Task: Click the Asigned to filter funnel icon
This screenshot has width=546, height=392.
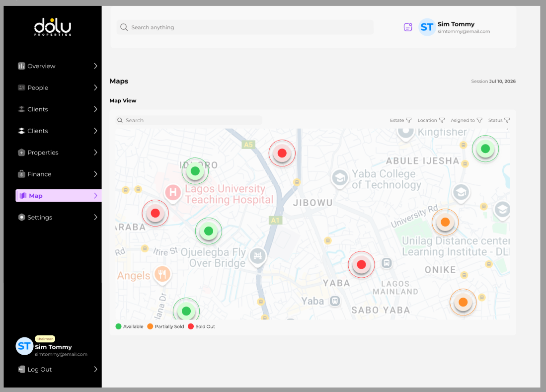Action: coord(479,120)
